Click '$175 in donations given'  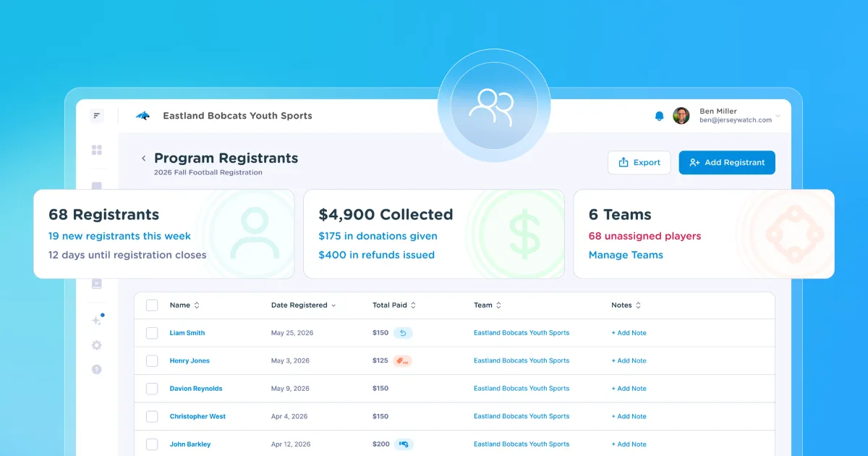point(378,236)
